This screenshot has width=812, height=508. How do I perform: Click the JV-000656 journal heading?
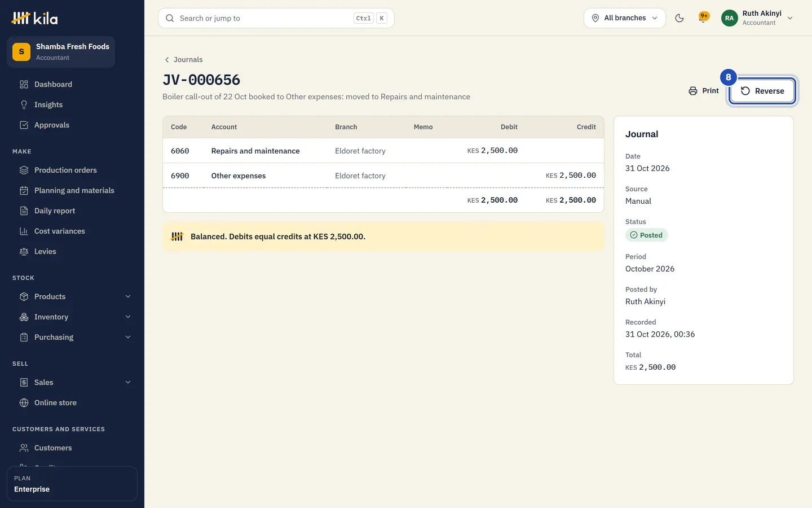201,80
